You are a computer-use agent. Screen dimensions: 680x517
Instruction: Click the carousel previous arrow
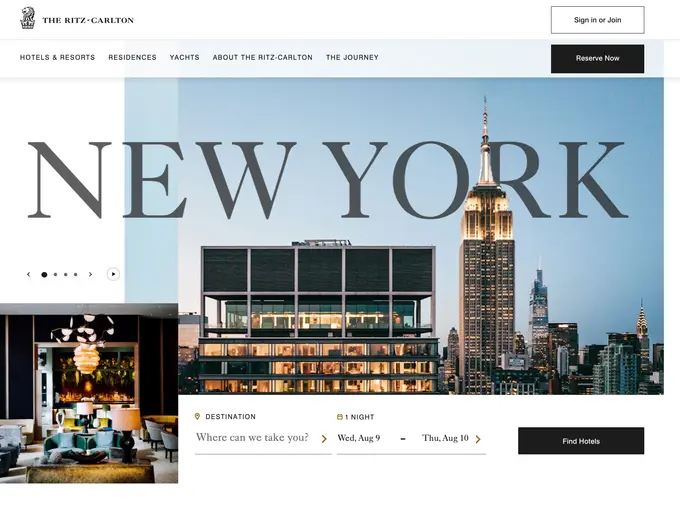click(29, 274)
